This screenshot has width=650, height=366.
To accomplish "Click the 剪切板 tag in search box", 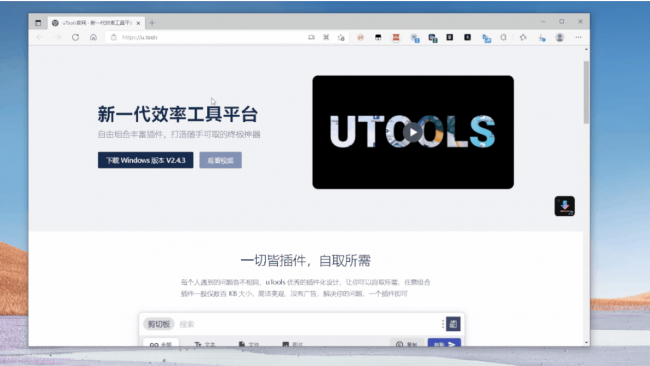I will (x=159, y=324).
